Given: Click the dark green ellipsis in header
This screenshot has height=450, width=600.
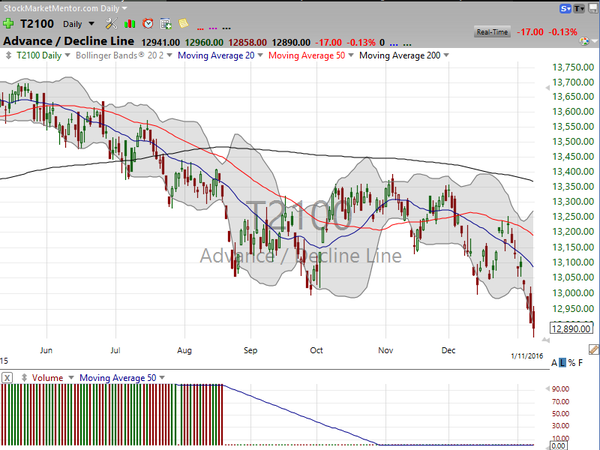Looking at the screenshot, I should (407, 44).
